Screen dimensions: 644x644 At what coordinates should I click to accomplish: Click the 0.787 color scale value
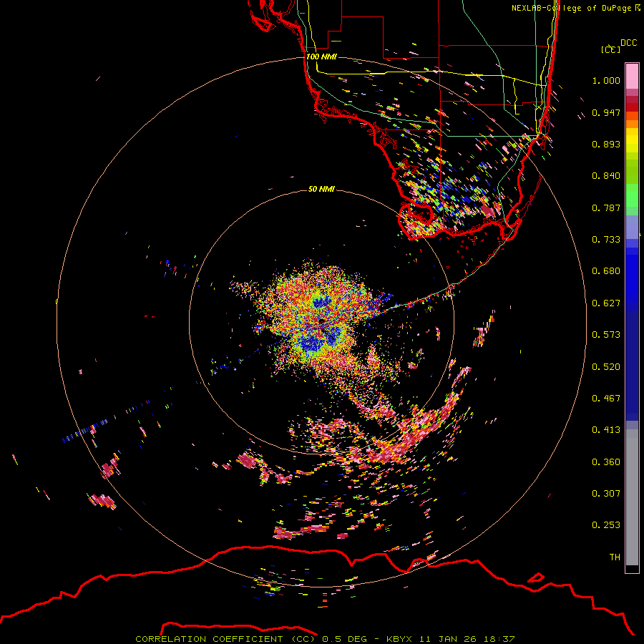click(x=606, y=208)
